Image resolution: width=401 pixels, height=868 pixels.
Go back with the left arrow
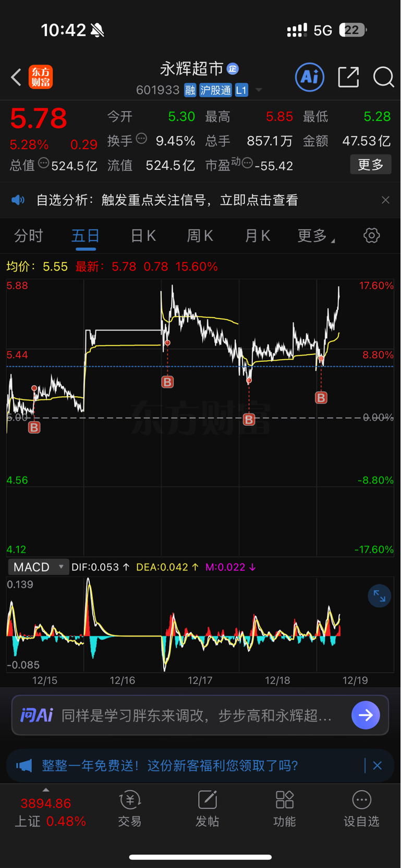[x=16, y=77]
